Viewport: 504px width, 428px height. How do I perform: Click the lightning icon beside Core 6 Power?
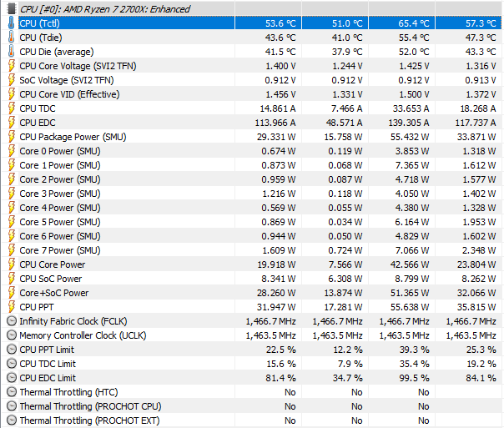pos(11,236)
